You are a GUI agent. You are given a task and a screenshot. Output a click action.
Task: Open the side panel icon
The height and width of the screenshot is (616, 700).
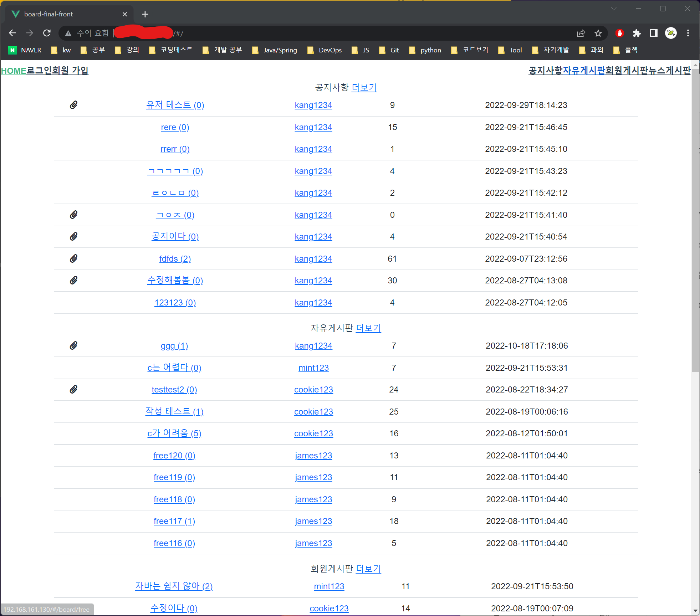point(653,33)
